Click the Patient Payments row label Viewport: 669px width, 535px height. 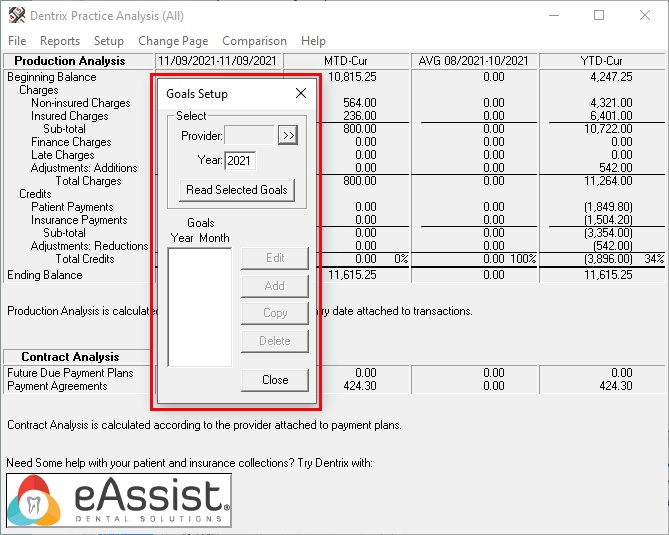click(x=72, y=207)
